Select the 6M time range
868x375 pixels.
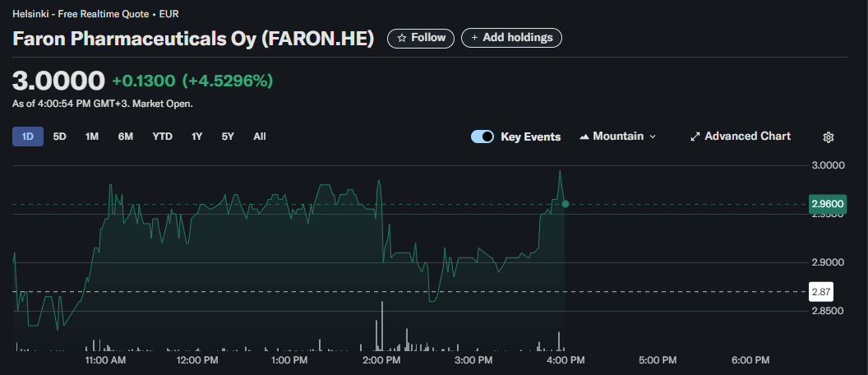[126, 137]
